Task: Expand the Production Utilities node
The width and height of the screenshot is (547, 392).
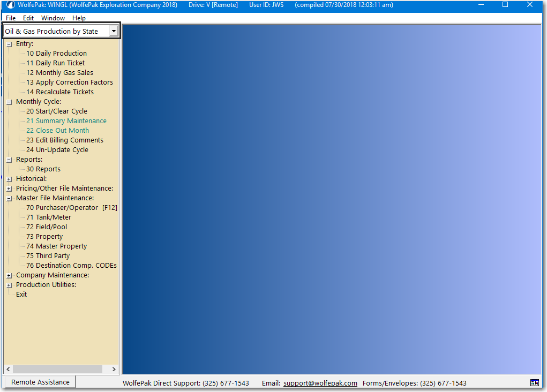Action: point(9,285)
